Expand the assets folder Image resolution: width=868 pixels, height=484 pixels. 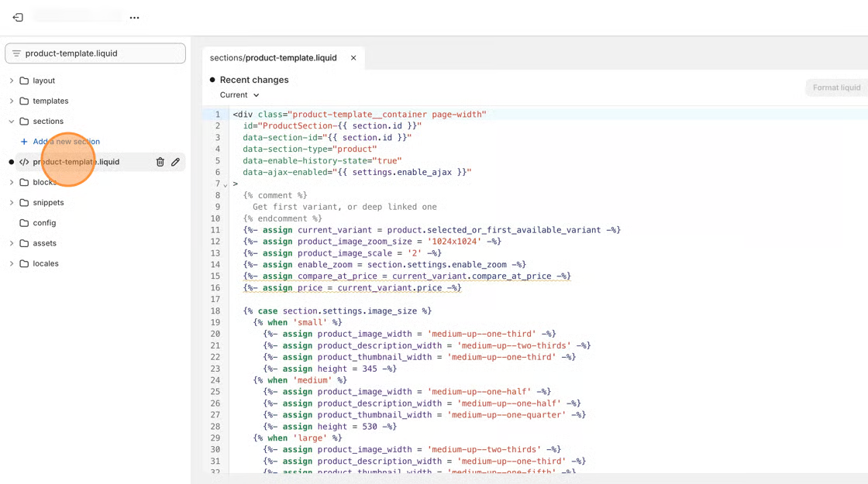12,243
